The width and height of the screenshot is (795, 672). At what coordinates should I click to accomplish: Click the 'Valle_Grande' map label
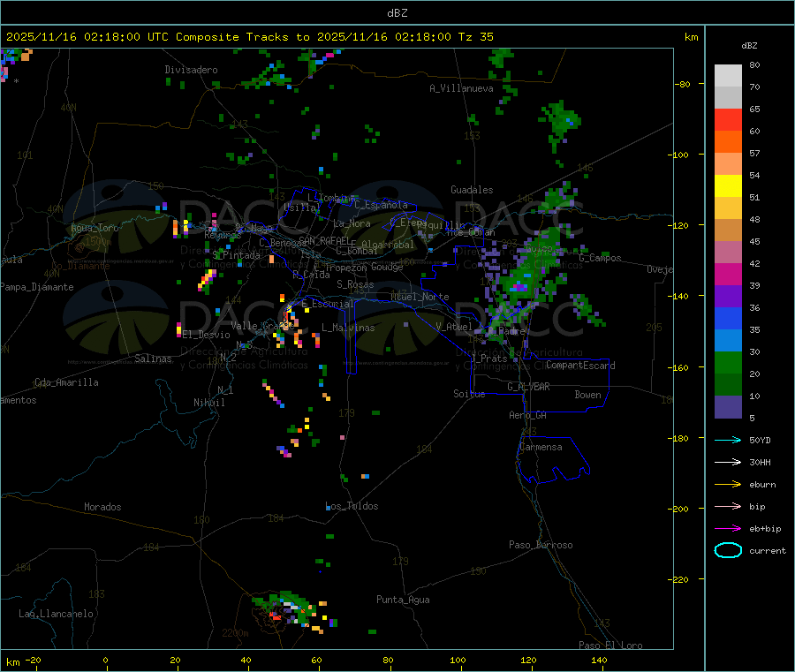[262, 326]
